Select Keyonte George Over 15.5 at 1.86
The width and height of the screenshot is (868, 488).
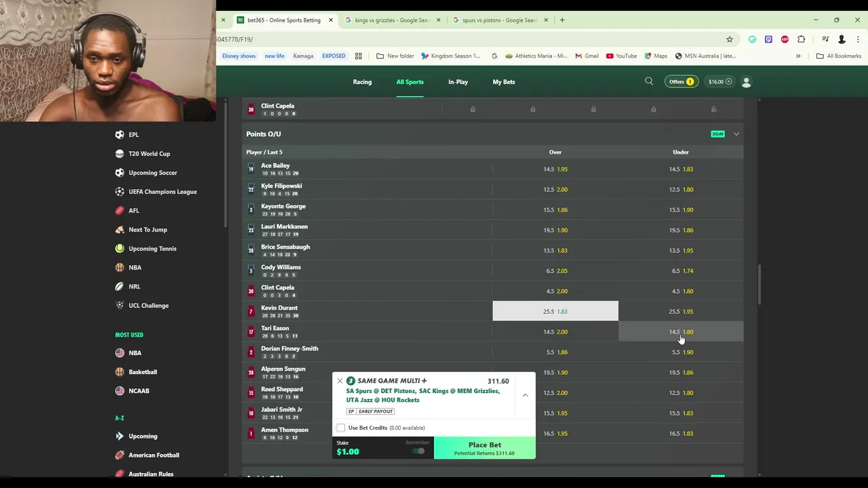pyautogui.click(x=555, y=210)
